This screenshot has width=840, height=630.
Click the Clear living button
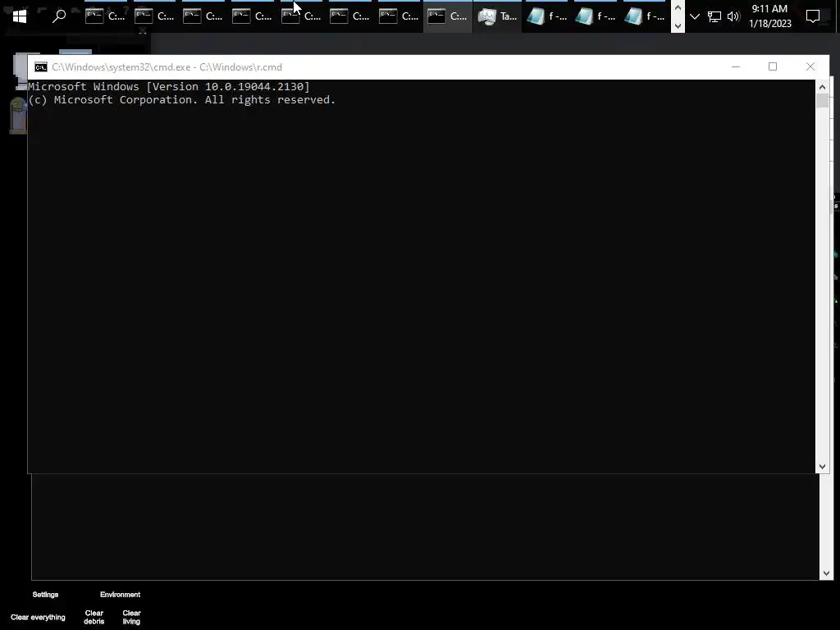132,617
